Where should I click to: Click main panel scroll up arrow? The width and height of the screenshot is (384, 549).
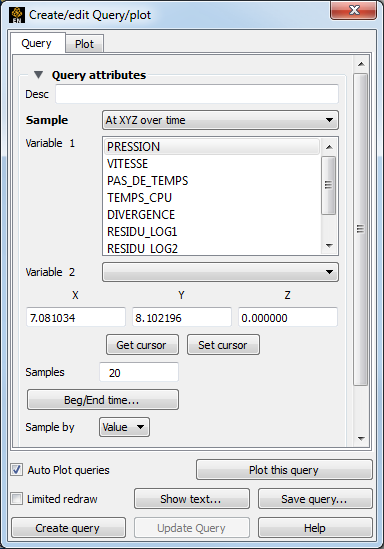(361, 64)
